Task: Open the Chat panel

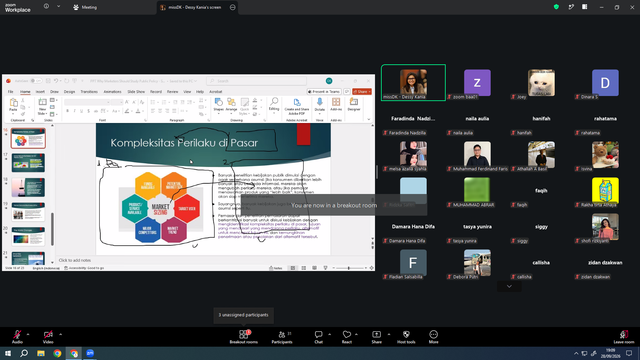Action: pyautogui.click(x=318, y=336)
